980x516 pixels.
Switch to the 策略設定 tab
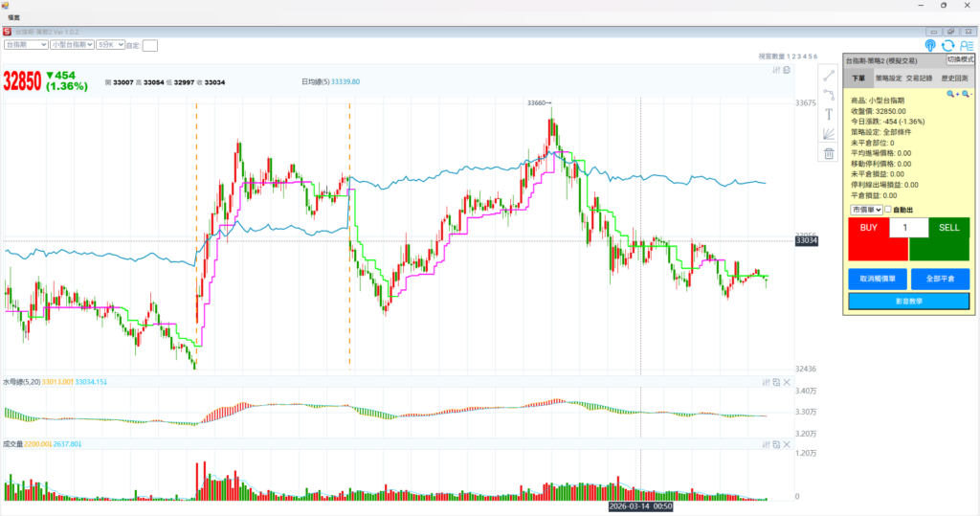point(889,79)
